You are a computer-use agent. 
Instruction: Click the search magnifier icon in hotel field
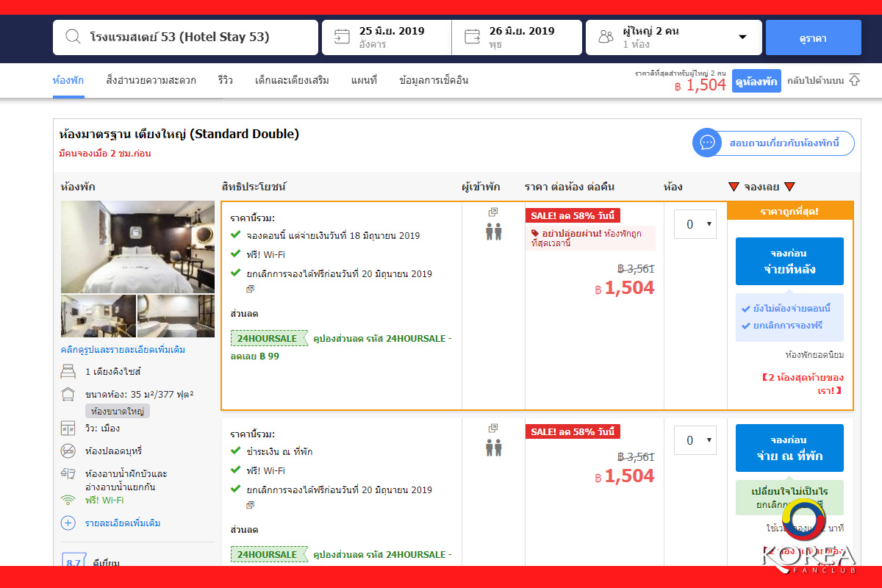(x=73, y=37)
